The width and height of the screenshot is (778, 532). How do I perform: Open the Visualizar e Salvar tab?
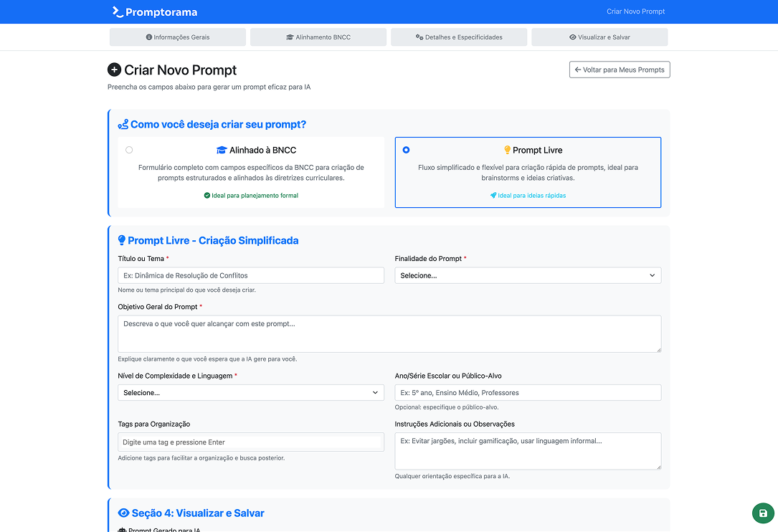click(x=599, y=37)
